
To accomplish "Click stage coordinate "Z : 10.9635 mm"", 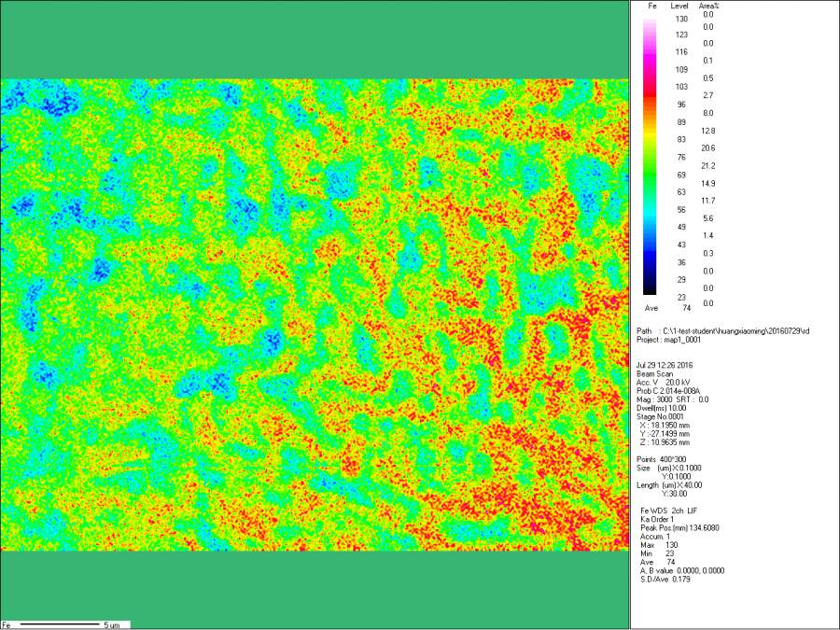I will pyautogui.click(x=665, y=442).
